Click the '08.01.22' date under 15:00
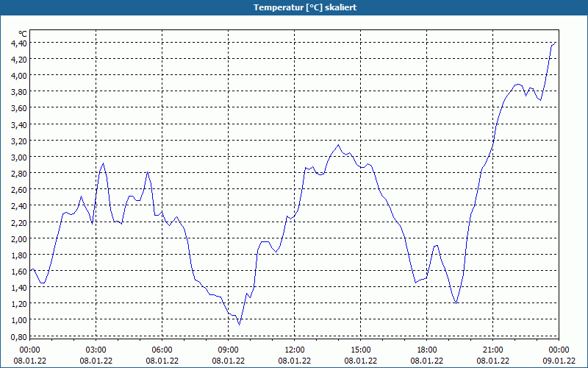The width and height of the screenshot is (588, 368). click(361, 361)
